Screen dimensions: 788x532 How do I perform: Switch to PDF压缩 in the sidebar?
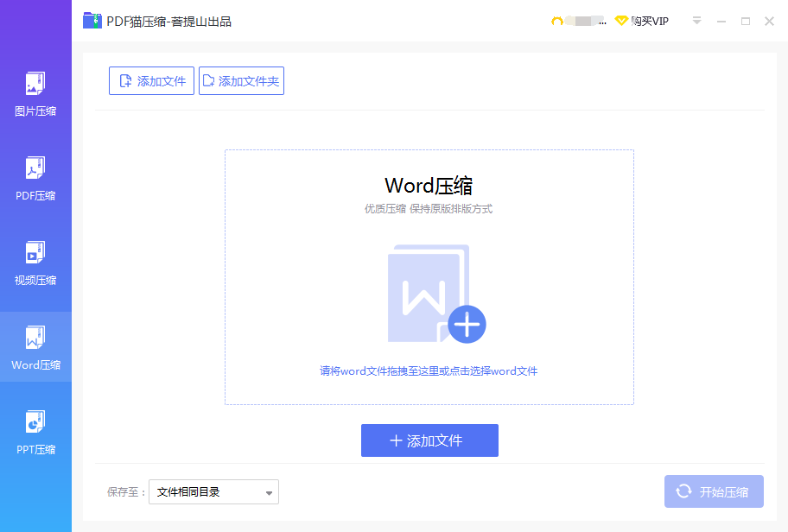35,180
